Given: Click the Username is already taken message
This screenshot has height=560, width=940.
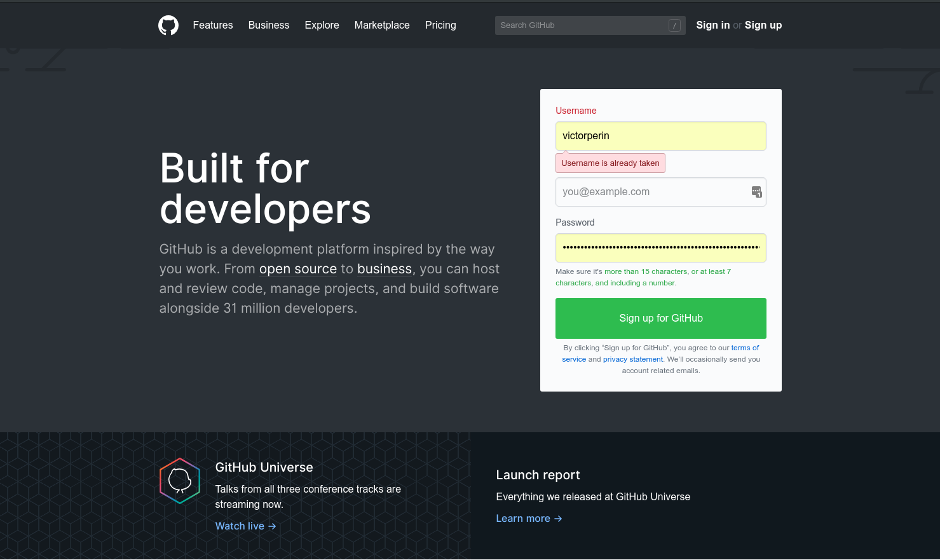Looking at the screenshot, I should pos(610,163).
